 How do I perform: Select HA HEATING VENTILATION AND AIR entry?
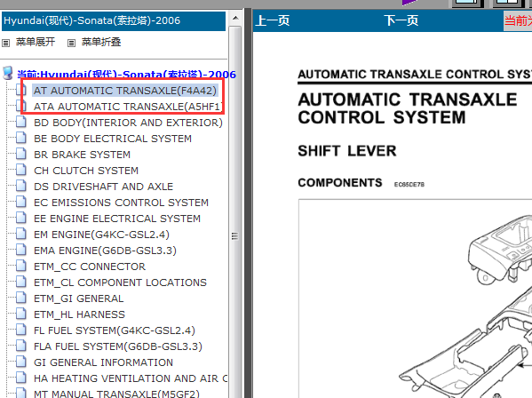(x=131, y=378)
